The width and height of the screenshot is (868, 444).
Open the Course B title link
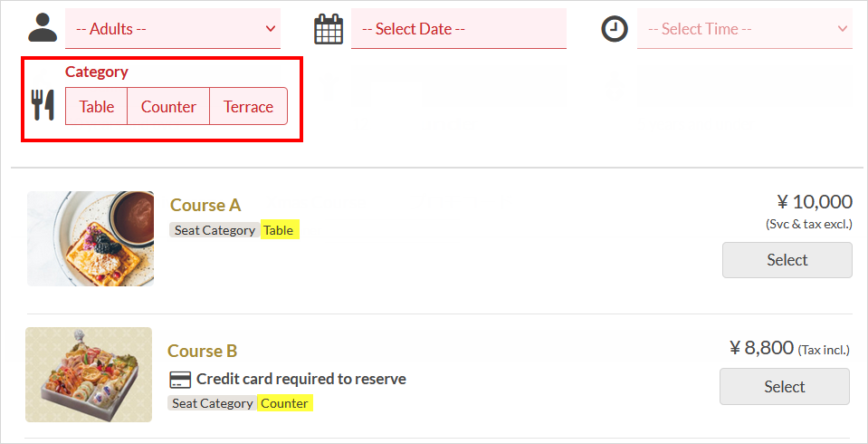coord(203,351)
